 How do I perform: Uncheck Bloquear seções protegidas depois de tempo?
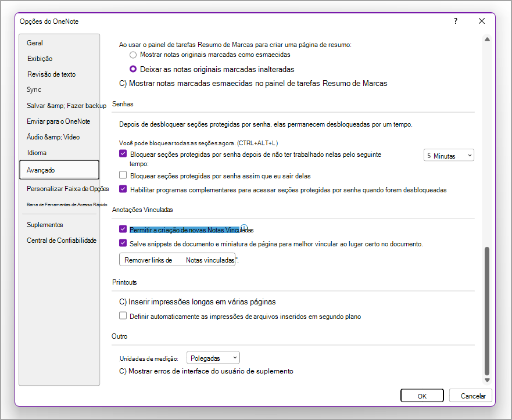(123, 154)
